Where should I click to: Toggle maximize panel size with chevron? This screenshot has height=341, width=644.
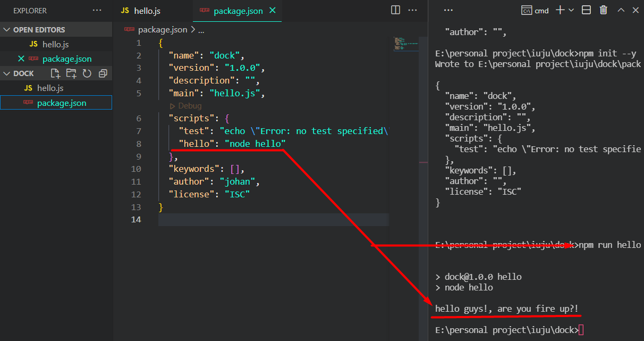coord(620,10)
